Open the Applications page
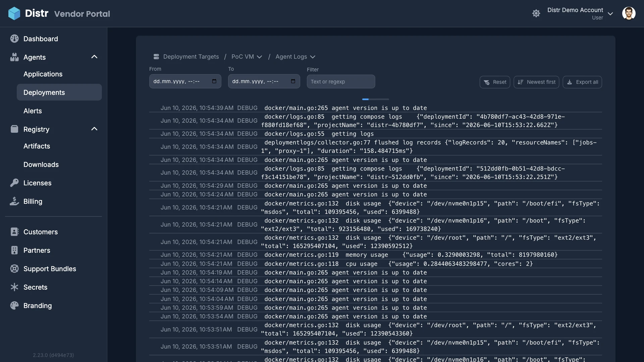This screenshot has height=362, width=644. pyautogui.click(x=43, y=74)
